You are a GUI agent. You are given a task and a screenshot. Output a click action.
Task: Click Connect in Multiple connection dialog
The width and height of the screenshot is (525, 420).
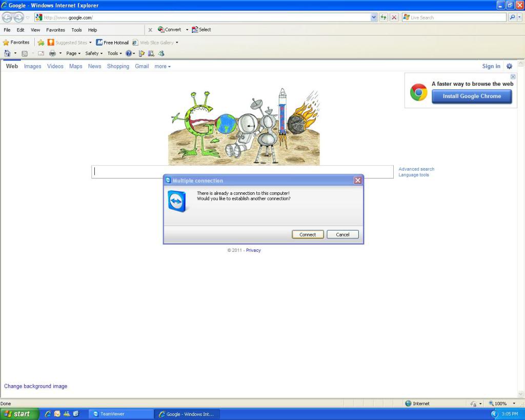[x=308, y=234]
